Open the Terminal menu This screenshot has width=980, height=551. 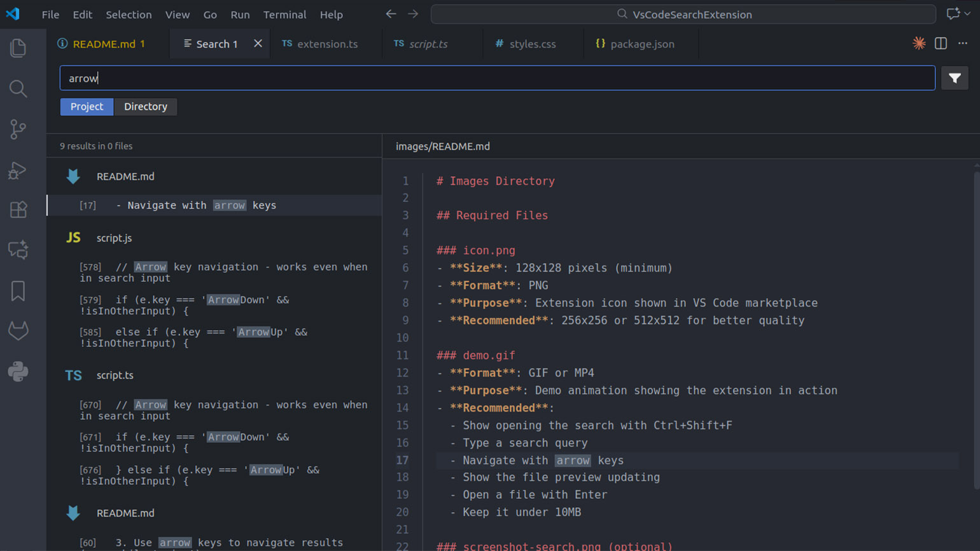284,14
